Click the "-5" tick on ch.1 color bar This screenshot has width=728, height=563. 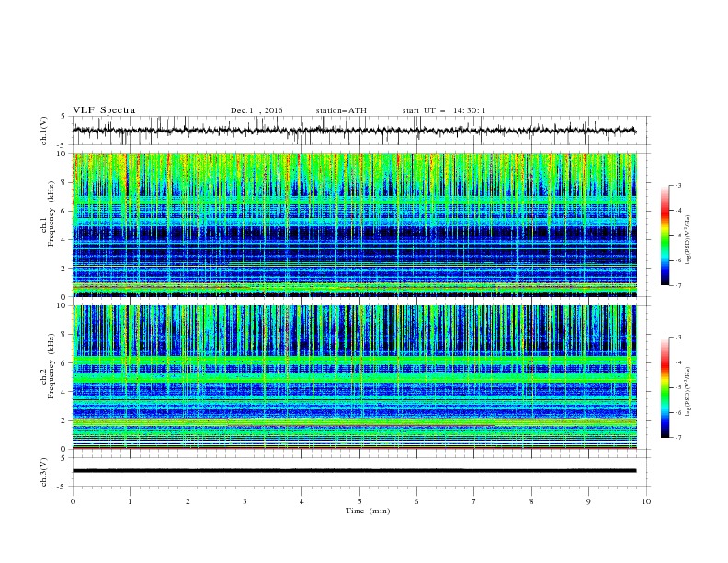pos(678,236)
